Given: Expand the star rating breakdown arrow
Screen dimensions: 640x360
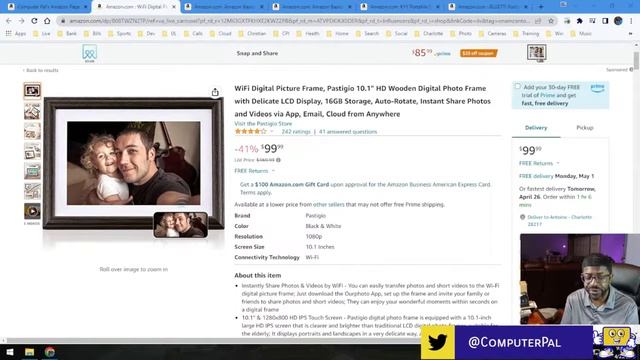Looking at the screenshot, I should [272, 131].
